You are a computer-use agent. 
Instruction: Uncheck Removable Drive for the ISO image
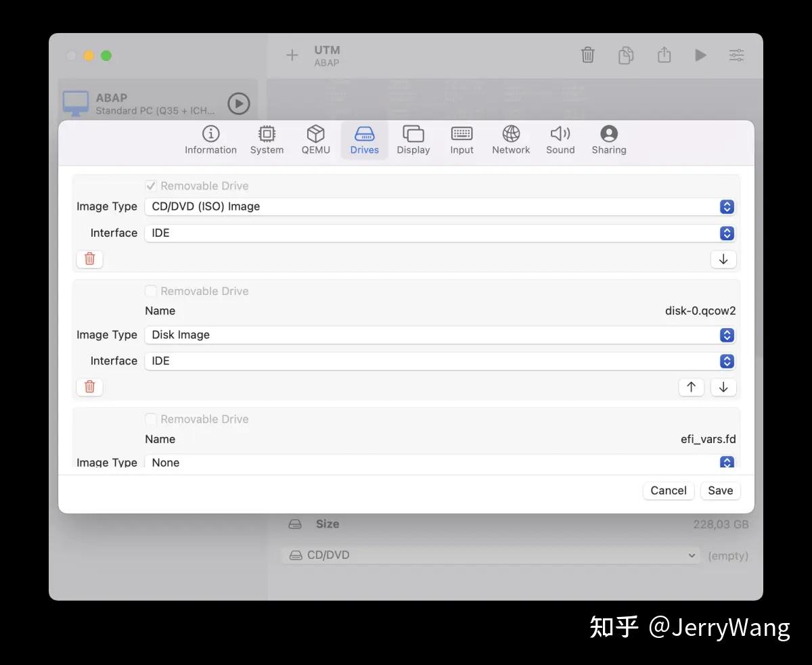pos(150,185)
